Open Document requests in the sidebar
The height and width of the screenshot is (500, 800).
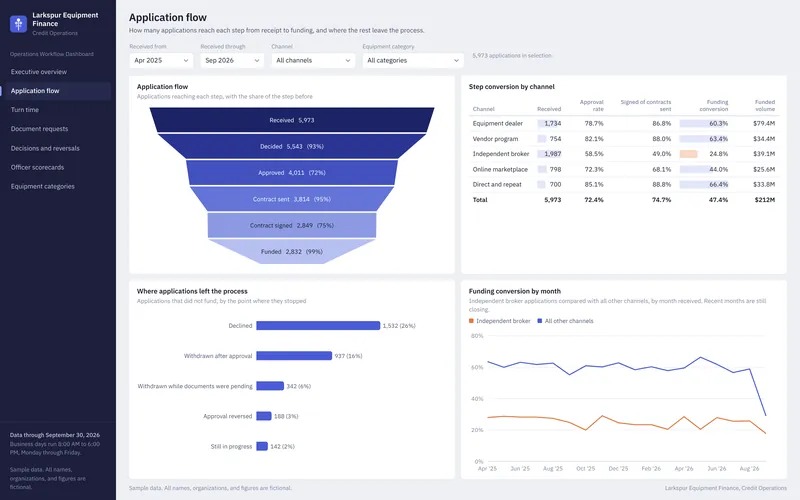coord(39,129)
